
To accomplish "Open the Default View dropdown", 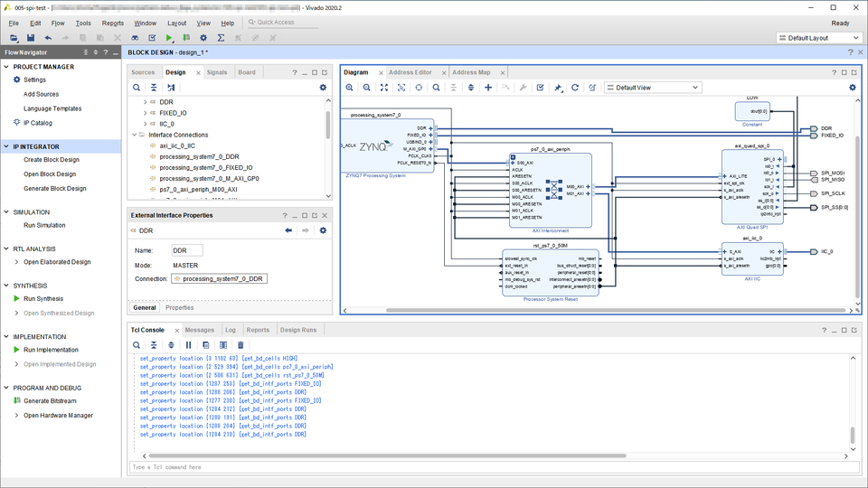I will (x=653, y=88).
